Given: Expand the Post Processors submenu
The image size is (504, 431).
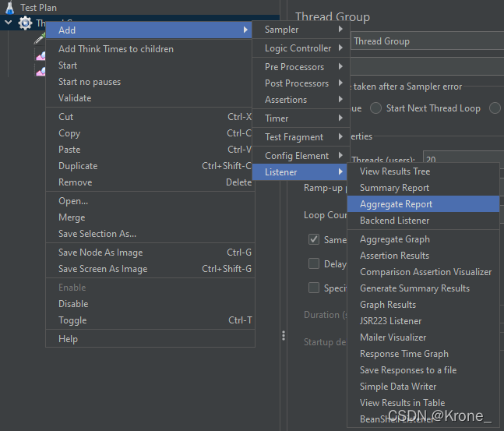Looking at the screenshot, I should tap(301, 83).
